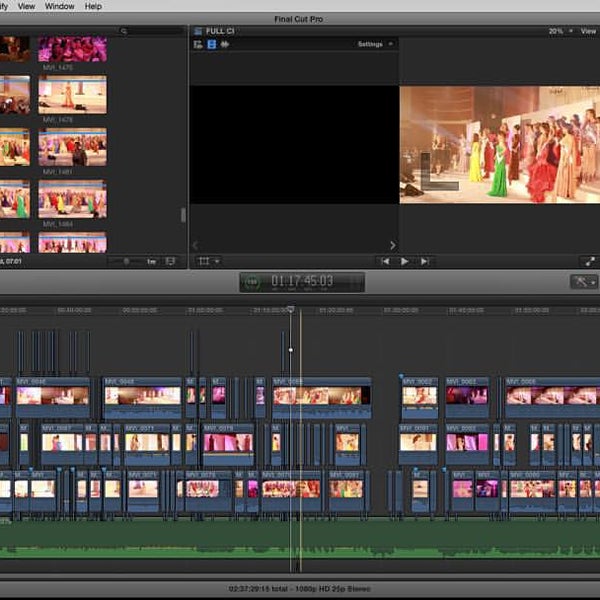The image size is (600, 600).
Task: Click the browser search magnifier icon
Action: click(124, 31)
